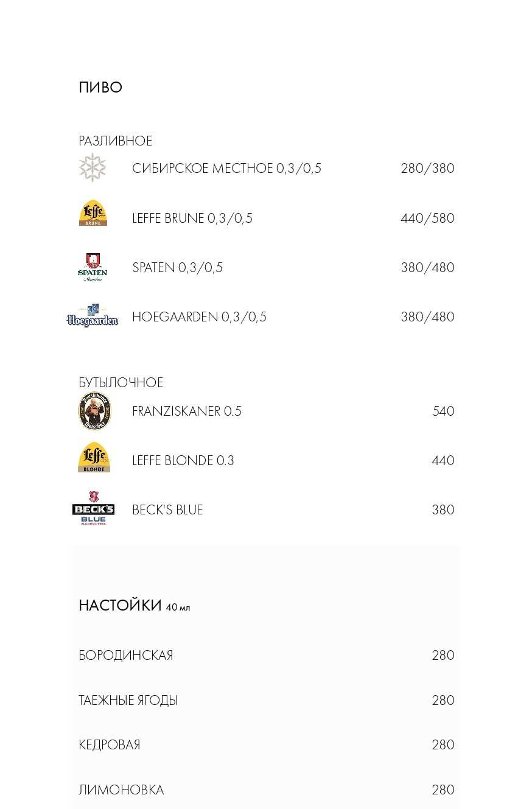Click the Leffe Blonde logo
The width and height of the screenshot is (532, 809).
click(x=94, y=458)
